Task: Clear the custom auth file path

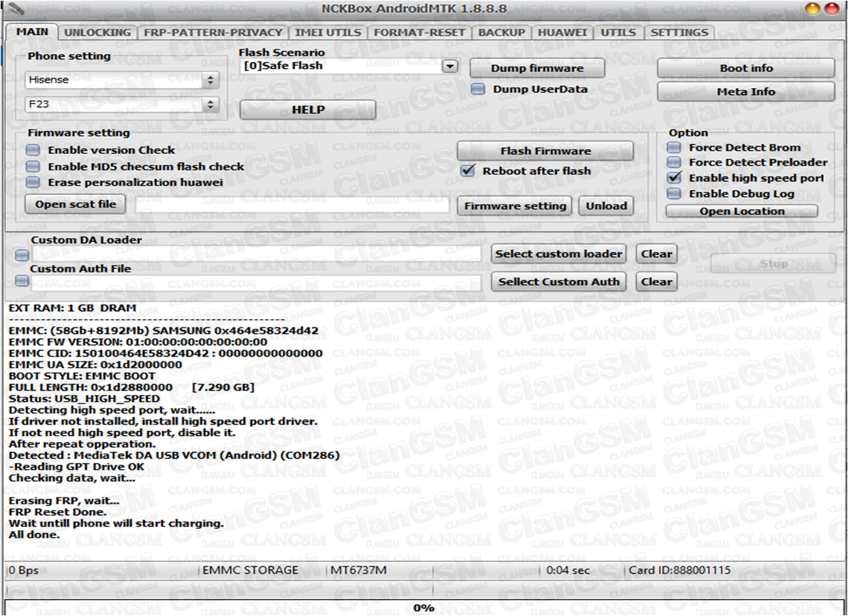Action: pyautogui.click(x=657, y=282)
